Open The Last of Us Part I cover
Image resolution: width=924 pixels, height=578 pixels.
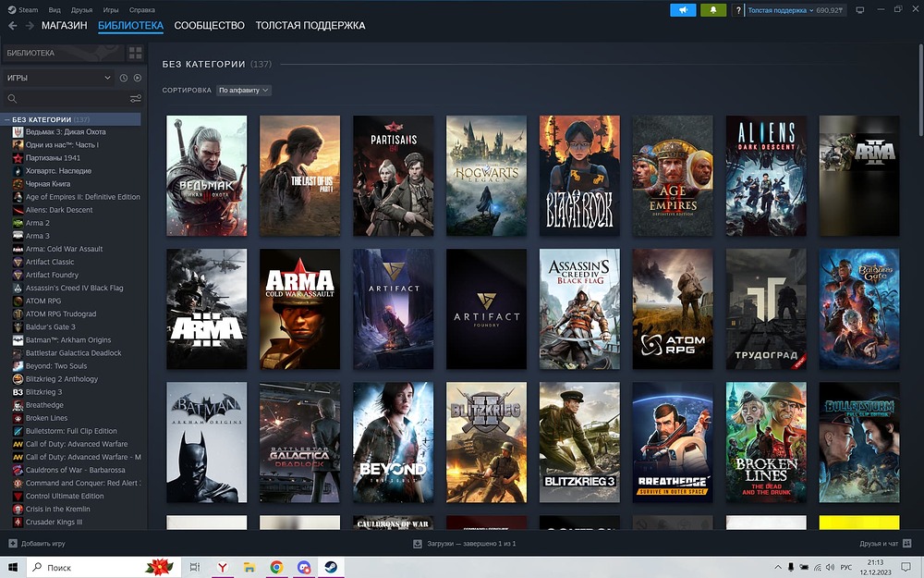click(300, 176)
